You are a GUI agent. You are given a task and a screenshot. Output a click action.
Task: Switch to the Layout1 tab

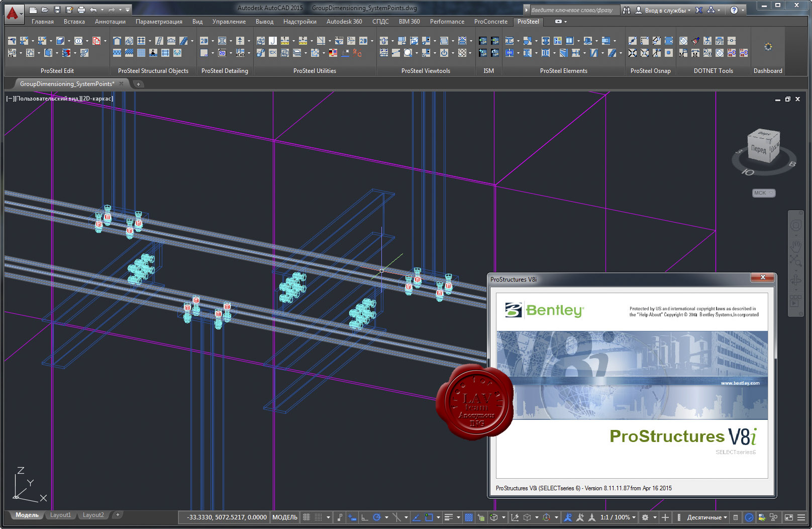(x=60, y=515)
